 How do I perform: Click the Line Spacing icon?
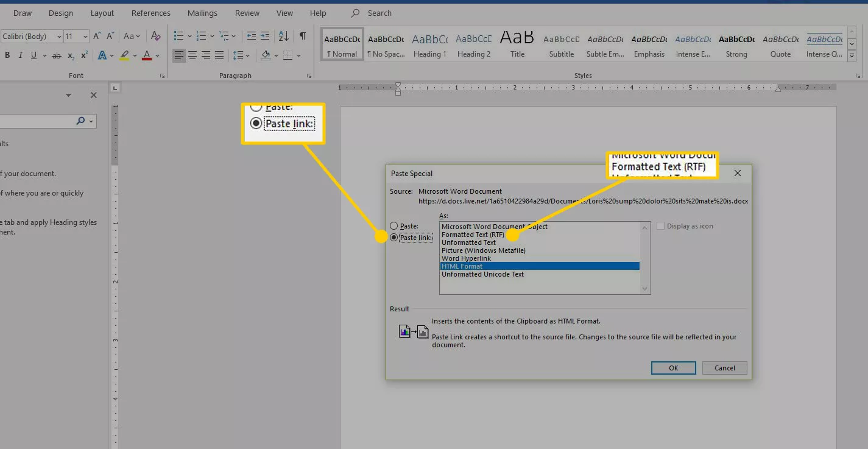click(238, 55)
